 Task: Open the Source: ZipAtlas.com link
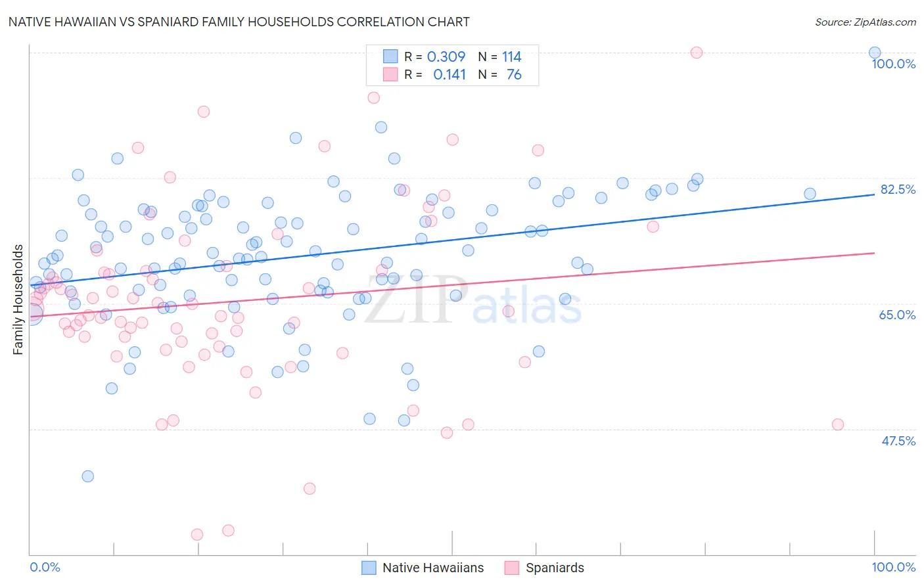[x=866, y=22]
